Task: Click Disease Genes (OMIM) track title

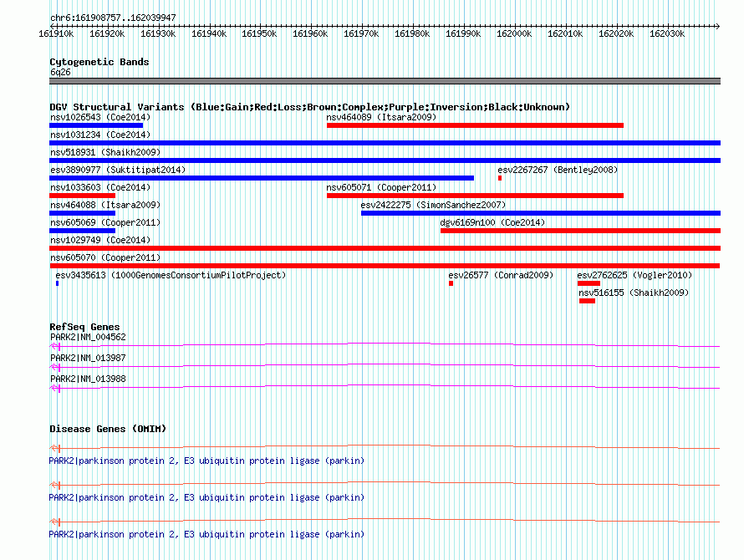Action: coord(108,429)
